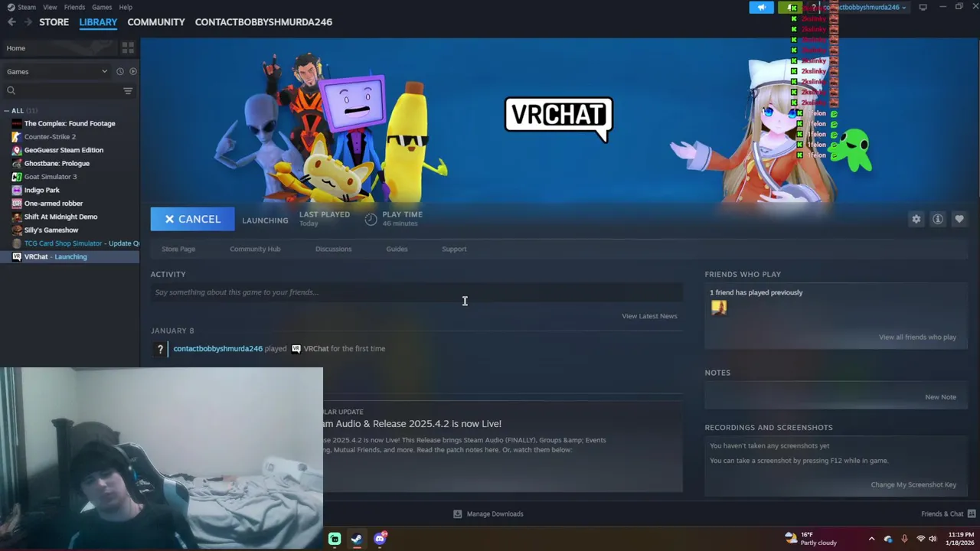Sort library by the recent clock icon

120,71
